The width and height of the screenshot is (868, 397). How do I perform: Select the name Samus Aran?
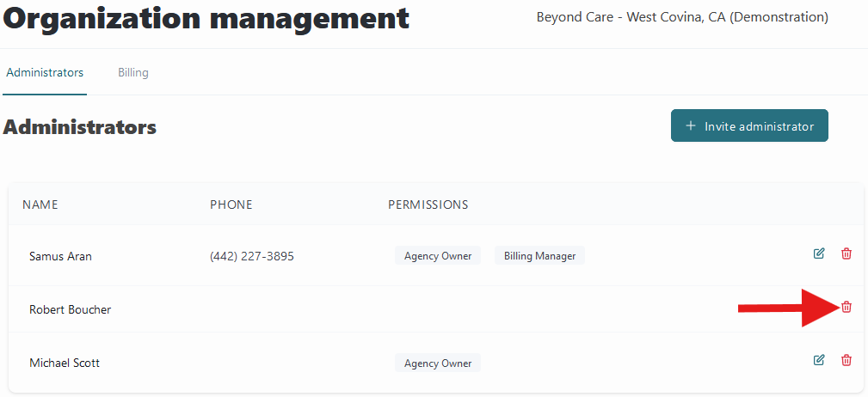point(60,256)
